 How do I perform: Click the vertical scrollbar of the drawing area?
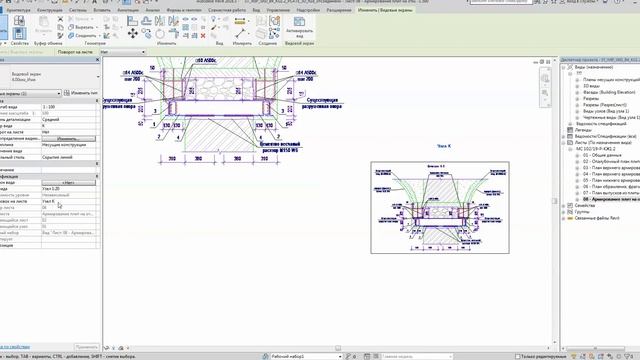pyautogui.click(x=554, y=200)
